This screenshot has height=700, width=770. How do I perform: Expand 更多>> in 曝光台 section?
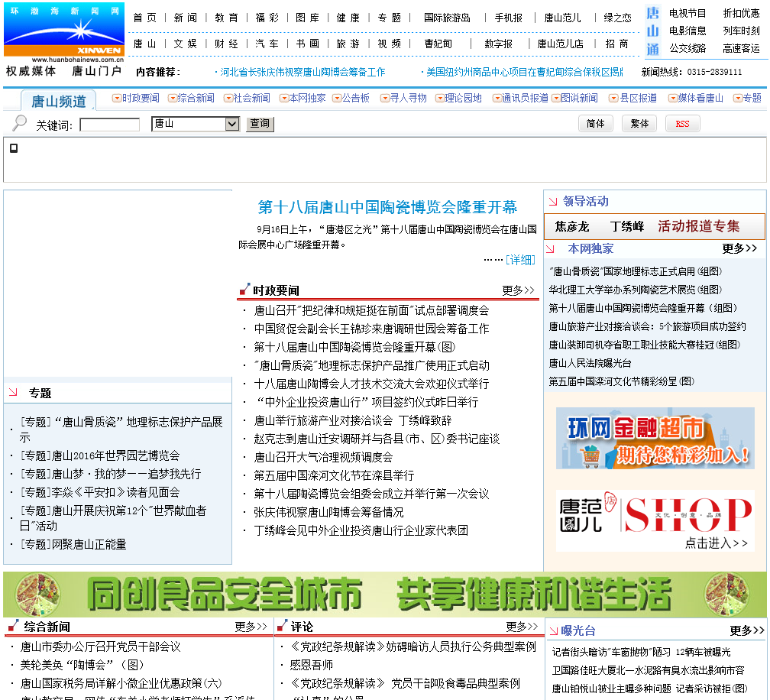click(747, 630)
